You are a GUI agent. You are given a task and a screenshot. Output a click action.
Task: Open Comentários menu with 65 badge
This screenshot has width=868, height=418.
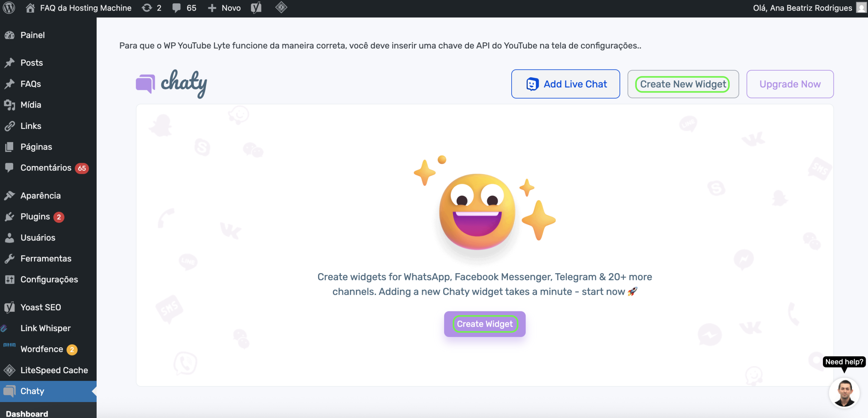coord(48,168)
